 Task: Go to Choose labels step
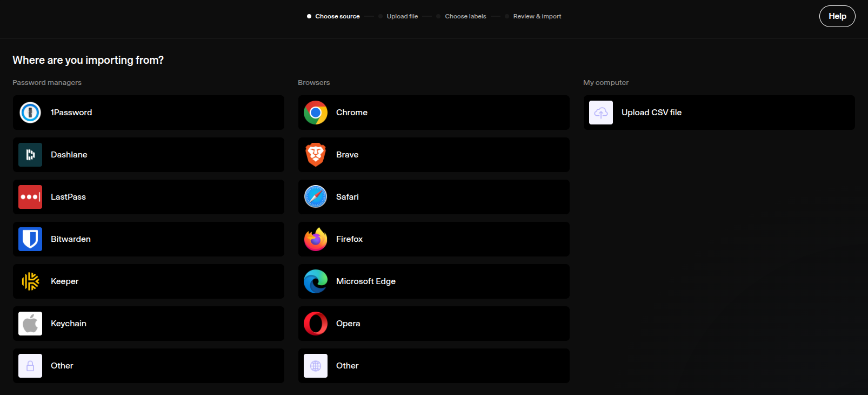coord(462,16)
